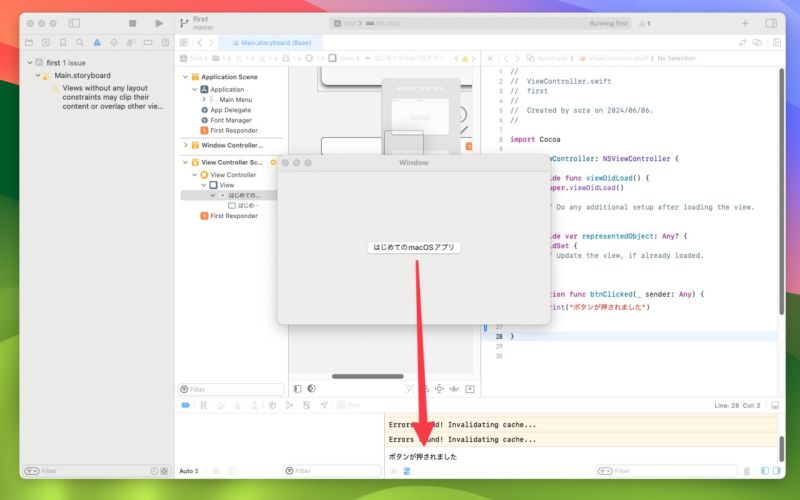Jump to storyboard warning triangle
Image resolution: width=800 pixels, height=500 pixels.
(465, 58)
